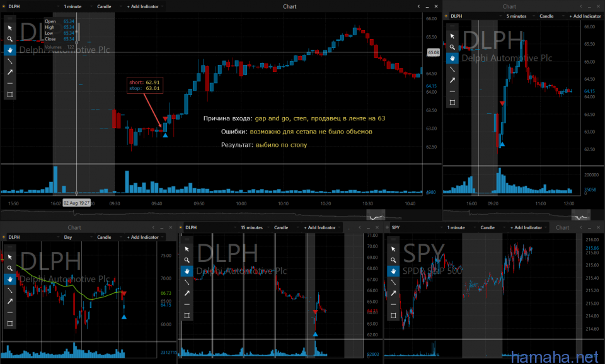Open the Candle chart type dropdown beside '1 minute' DLPH
The width and height of the screenshot is (605, 364).
tap(104, 6)
